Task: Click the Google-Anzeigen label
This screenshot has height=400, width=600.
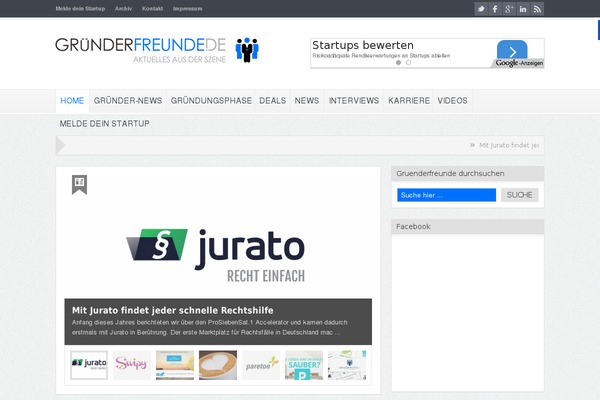Action: [x=519, y=63]
